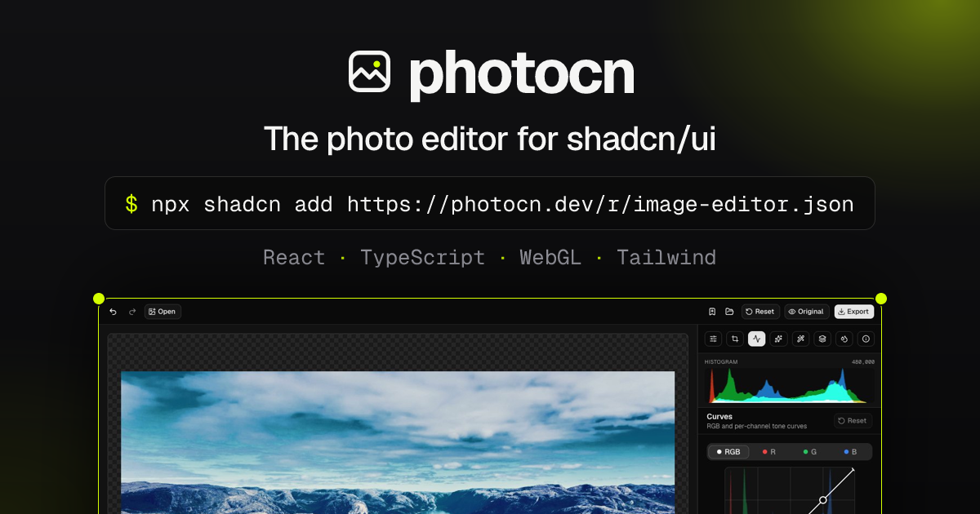Click the Export button

click(x=854, y=312)
